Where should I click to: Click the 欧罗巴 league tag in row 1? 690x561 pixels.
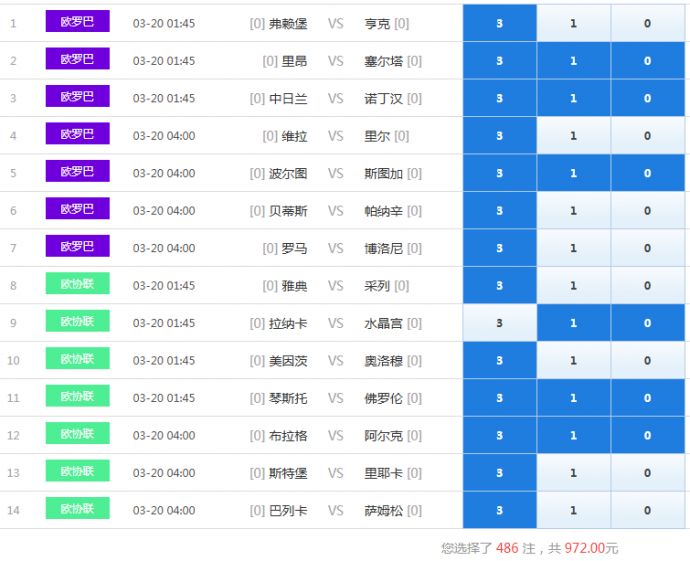click(x=77, y=22)
